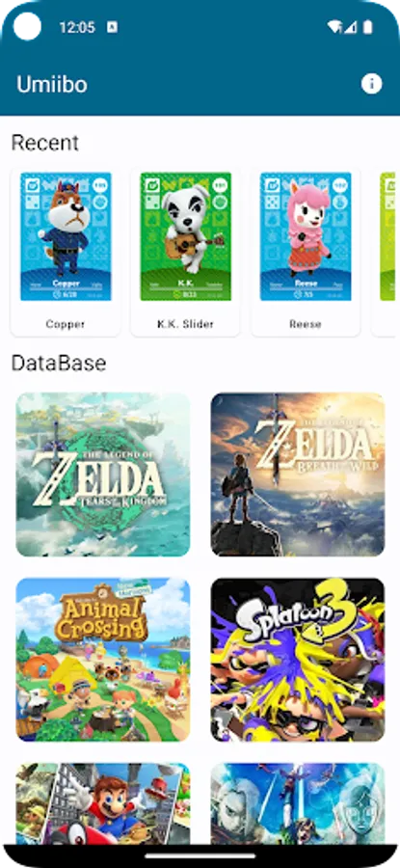Screen dimensions: 400x868
Task: Open the Reese amiibo card image
Action: click(306, 237)
